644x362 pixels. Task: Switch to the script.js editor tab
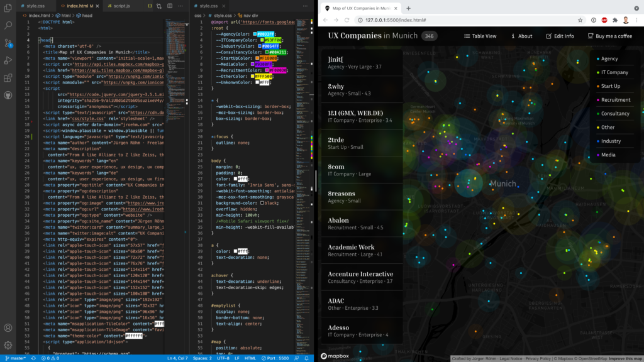coord(119,6)
